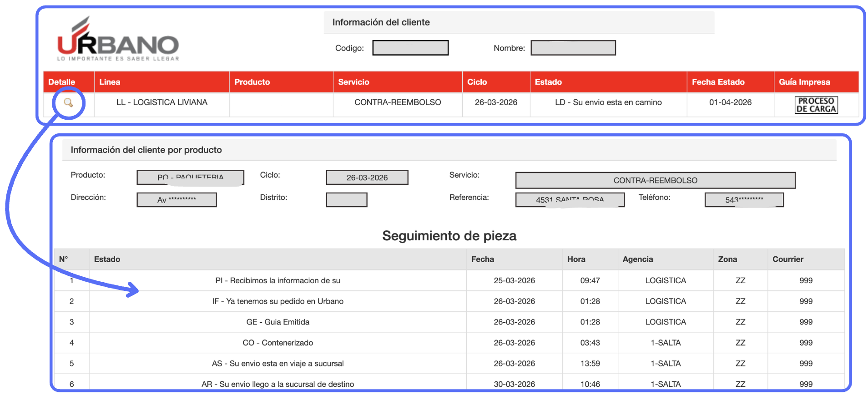Screen dimensions: 868x396
Task: Select the Producto field in product info
Action: click(190, 178)
